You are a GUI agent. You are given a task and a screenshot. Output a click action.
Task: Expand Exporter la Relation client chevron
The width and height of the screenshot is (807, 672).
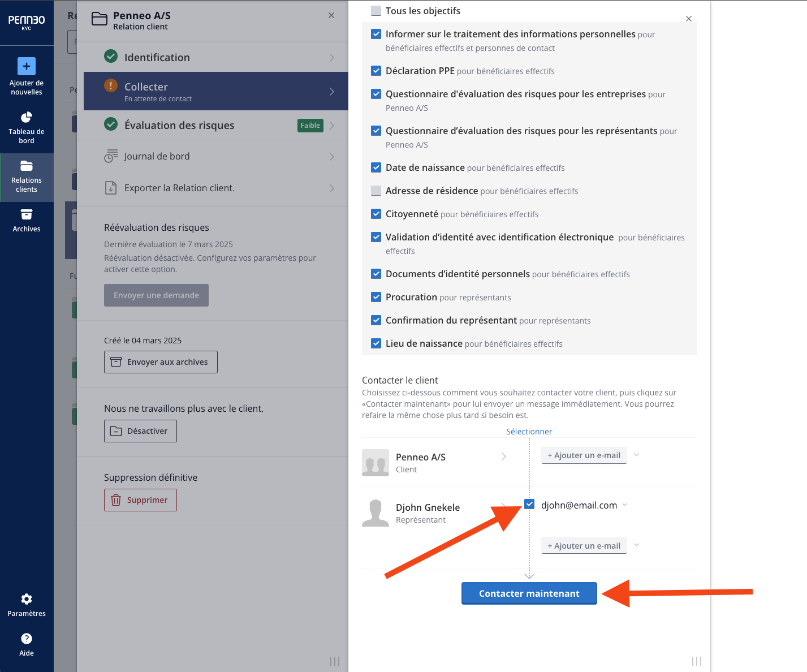[x=332, y=188]
